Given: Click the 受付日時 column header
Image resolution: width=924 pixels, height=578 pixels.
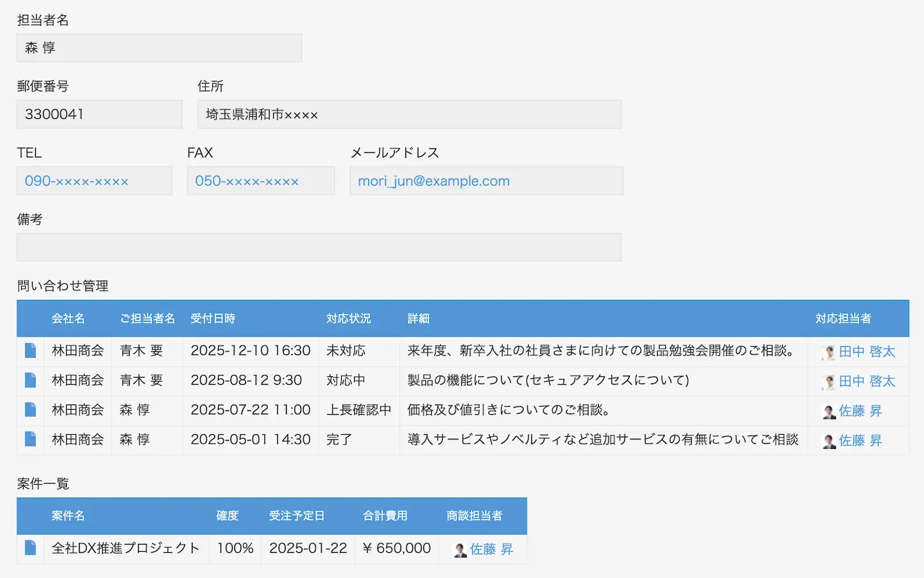Looking at the screenshot, I should pyautogui.click(x=213, y=319).
